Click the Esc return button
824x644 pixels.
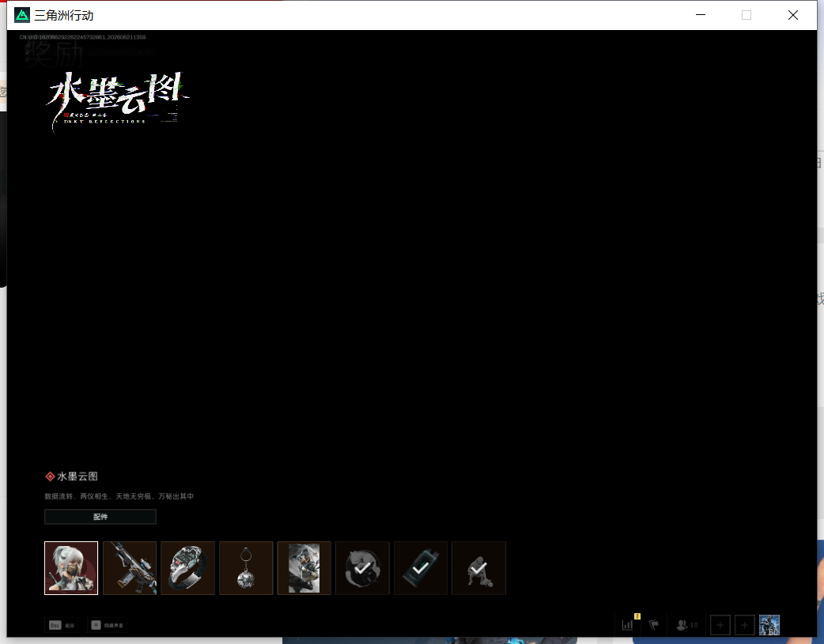click(x=62, y=625)
